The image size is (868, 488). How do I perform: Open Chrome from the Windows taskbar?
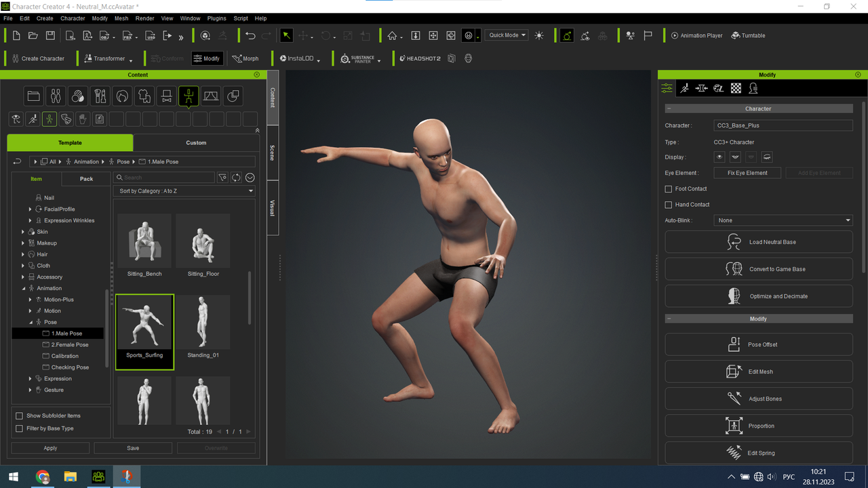pyautogui.click(x=43, y=477)
